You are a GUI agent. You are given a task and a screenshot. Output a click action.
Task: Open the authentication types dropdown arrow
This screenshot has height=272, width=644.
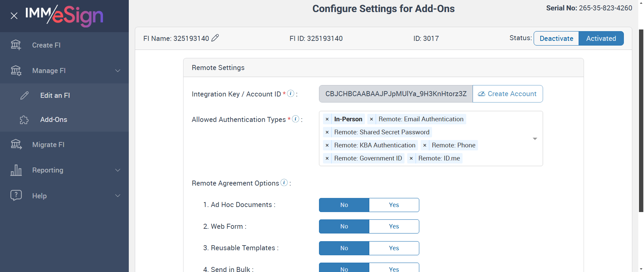click(x=535, y=139)
